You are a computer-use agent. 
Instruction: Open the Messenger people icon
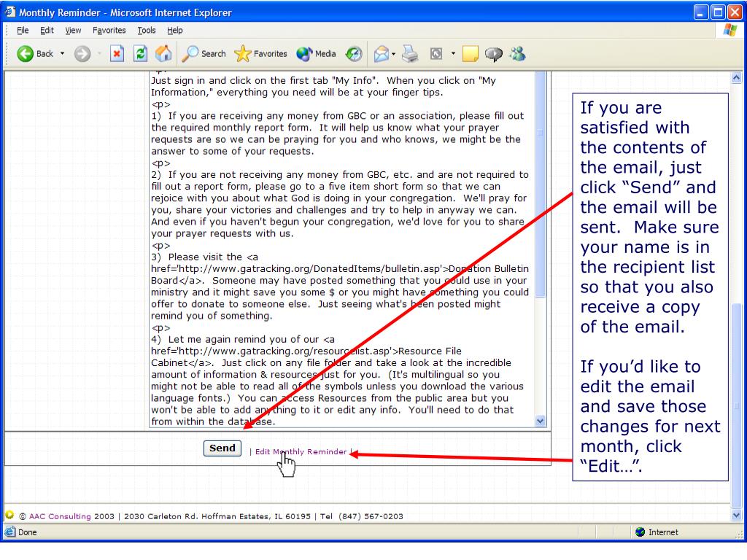click(x=517, y=54)
